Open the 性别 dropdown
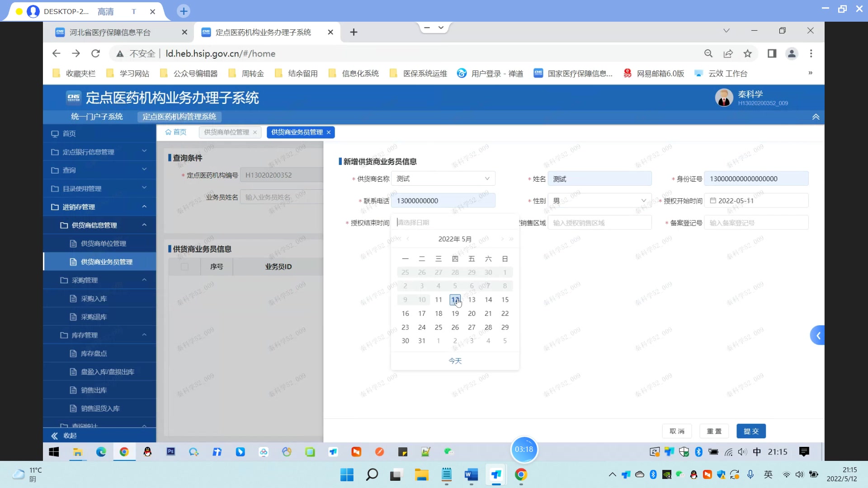The width and height of the screenshot is (868, 488). pyautogui.click(x=599, y=201)
